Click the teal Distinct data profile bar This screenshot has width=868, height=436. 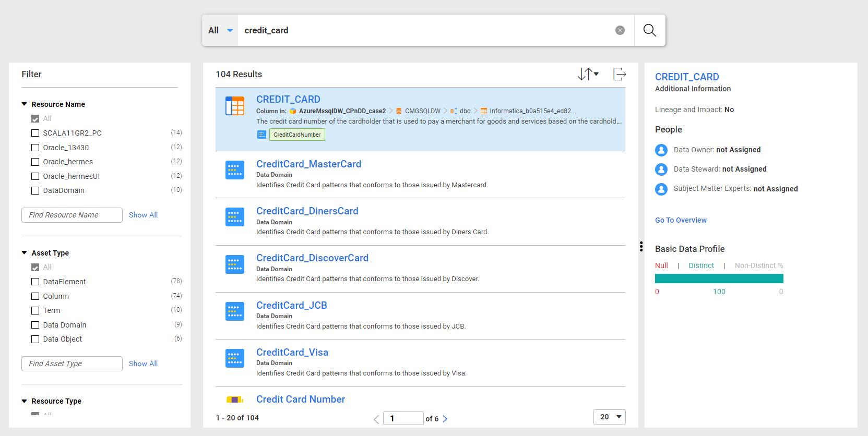click(x=719, y=278)
